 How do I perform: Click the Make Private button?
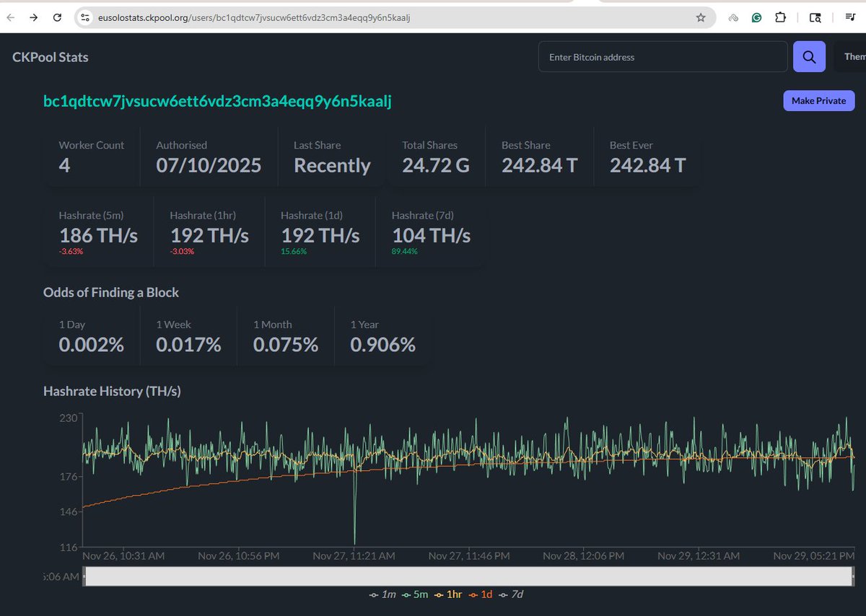(x=818, y=101)
